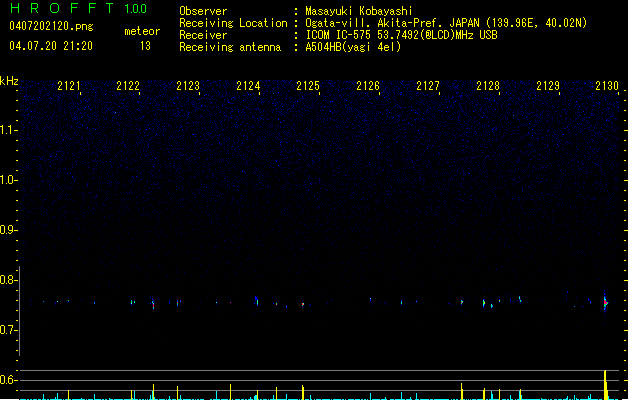The width and height of the screenshot is (629, 400).
Task: Click the 2124 time marker
Action: pos(248,86)
